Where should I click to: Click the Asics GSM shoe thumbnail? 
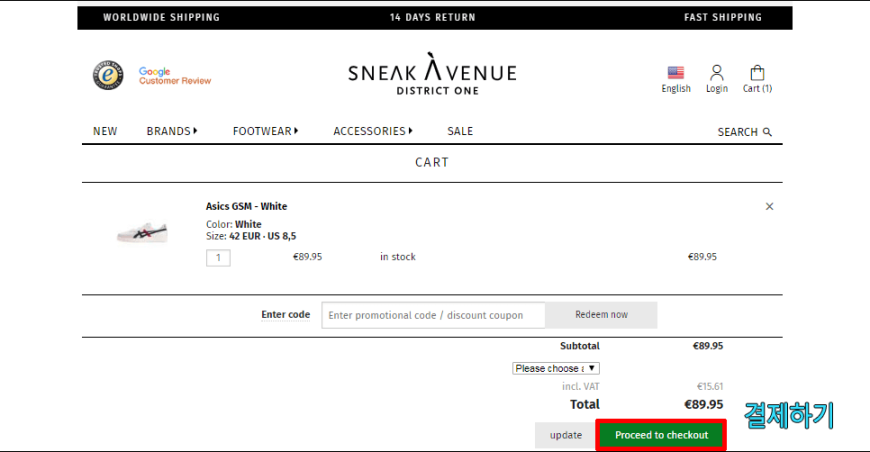(143, 232)
